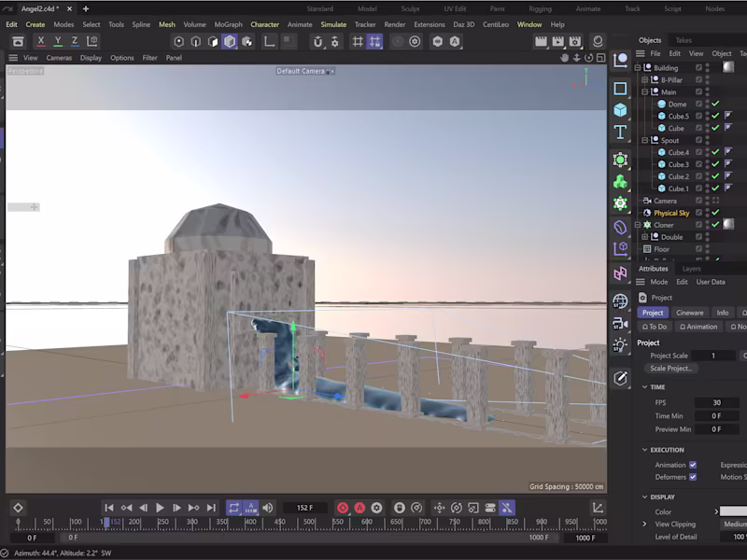Toggle the Dome object enable checkmark
Image resolution: width=747 pixels, height=560 pixels.
(715, 104)
